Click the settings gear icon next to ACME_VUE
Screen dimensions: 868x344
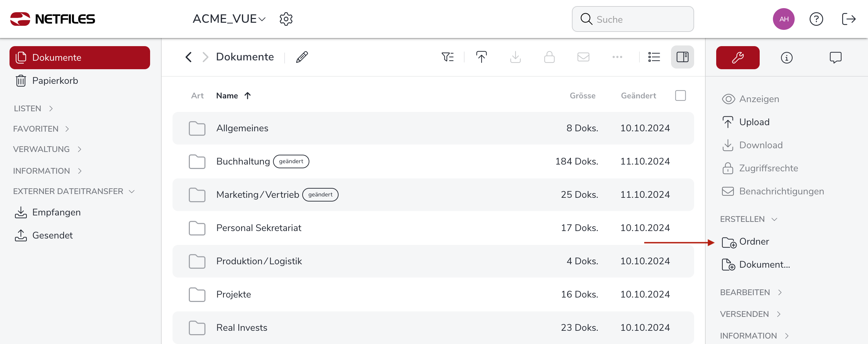pos(286,19)
